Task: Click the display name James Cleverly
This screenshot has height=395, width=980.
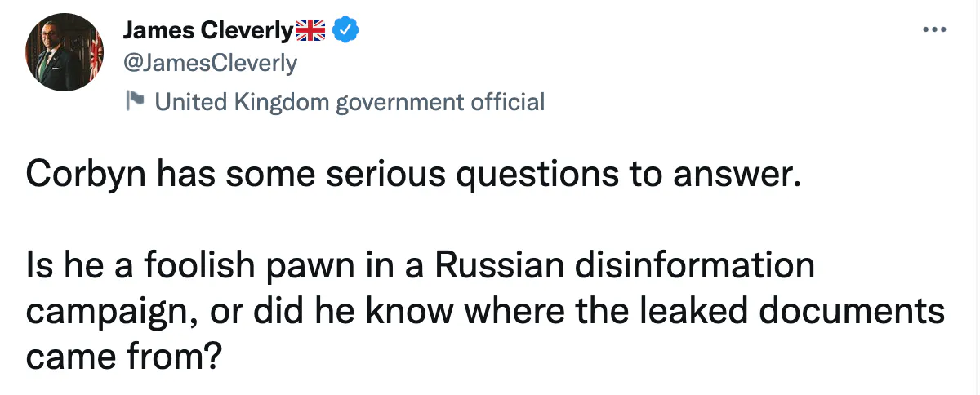Action: coord(207,32)
